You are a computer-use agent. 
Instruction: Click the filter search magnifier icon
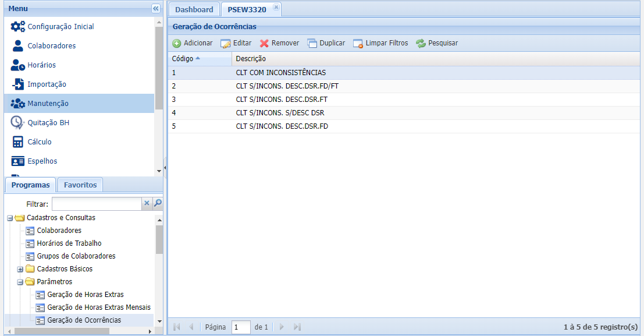(157, 203)
